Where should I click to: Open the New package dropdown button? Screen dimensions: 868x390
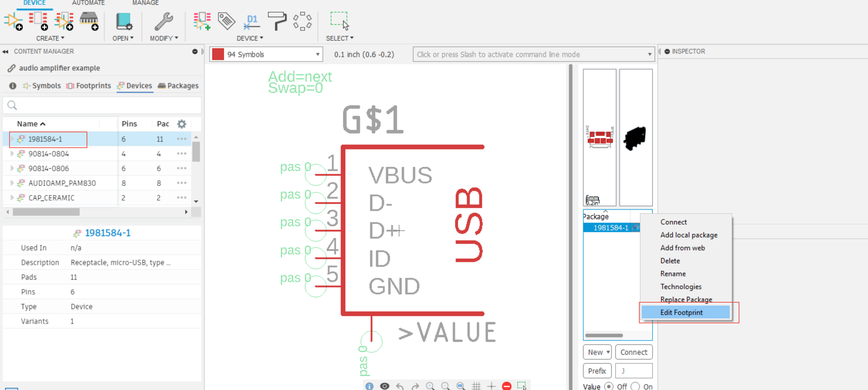click(597, 352)
